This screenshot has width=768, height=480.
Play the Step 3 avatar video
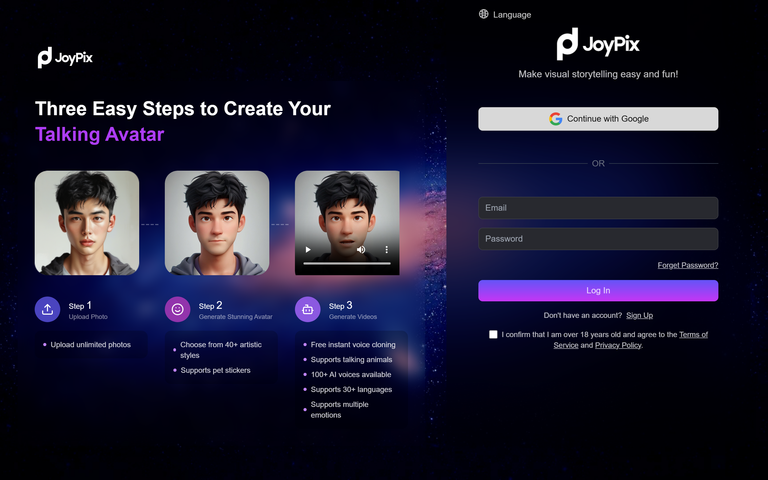308,250
